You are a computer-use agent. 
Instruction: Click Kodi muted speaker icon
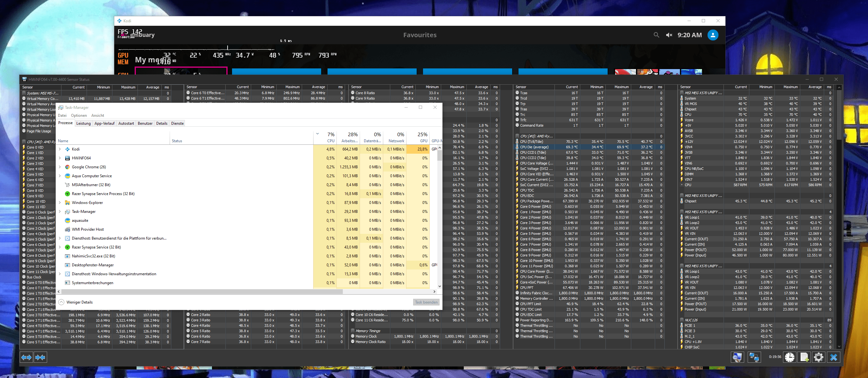coord(669,35)
